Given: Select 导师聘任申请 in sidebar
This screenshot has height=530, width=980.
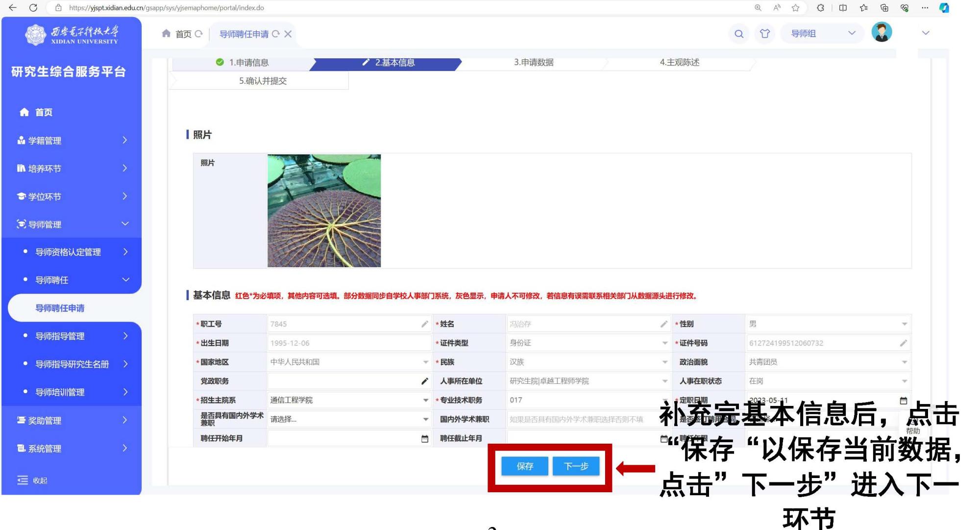Looking at the screenshot, I should [x=60, y=308].
